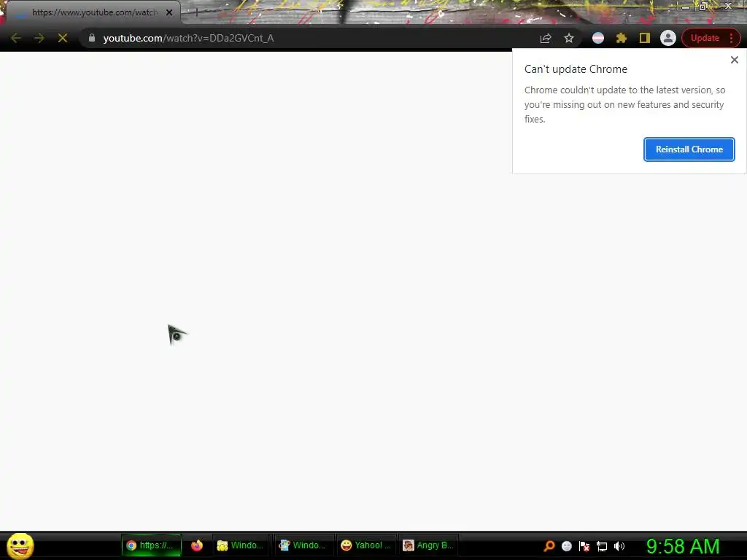Close the YouTube tab

(169, 12)
